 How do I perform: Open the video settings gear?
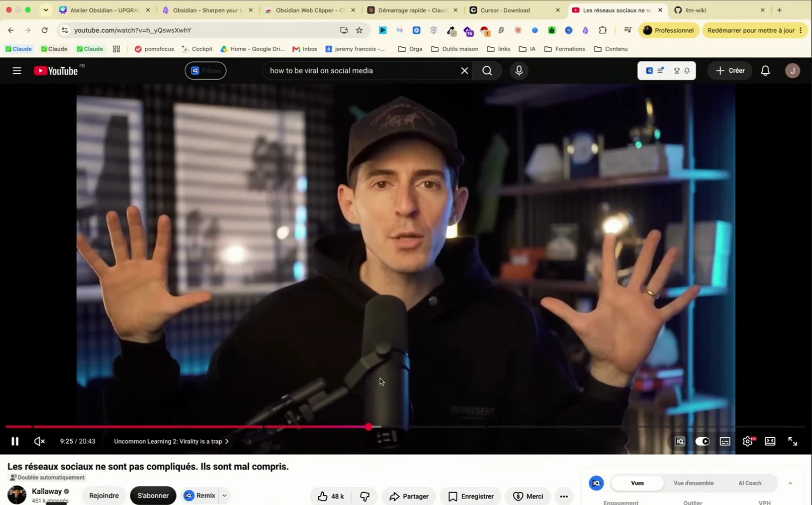[748, 441]
